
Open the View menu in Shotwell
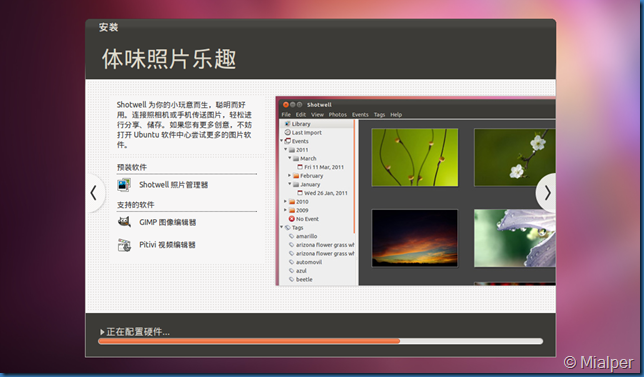[x=317, y=115]
